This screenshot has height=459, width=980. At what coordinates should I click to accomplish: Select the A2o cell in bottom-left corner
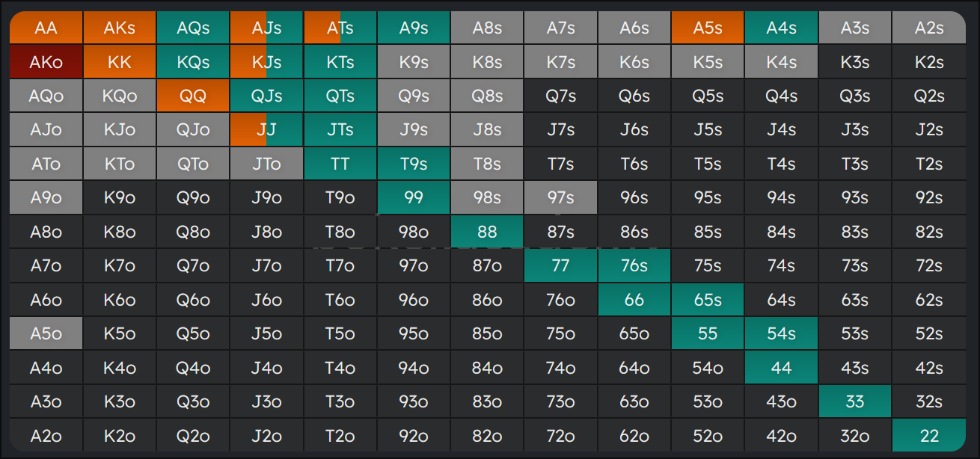pos(46,436)
